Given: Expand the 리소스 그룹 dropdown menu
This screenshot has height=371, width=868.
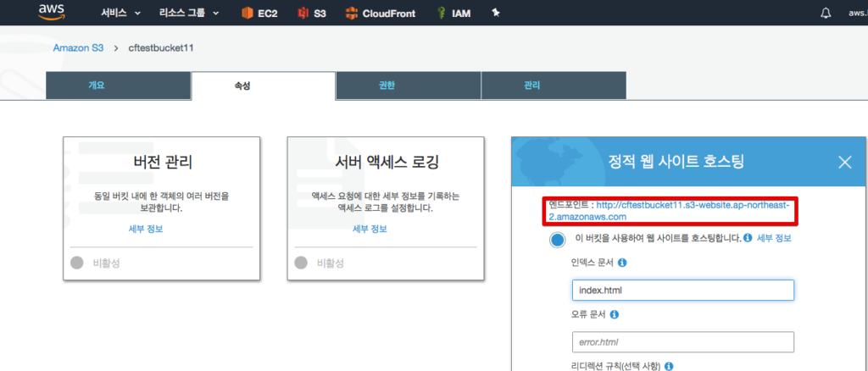Looking at the screenshot, I should coord(189,14).
